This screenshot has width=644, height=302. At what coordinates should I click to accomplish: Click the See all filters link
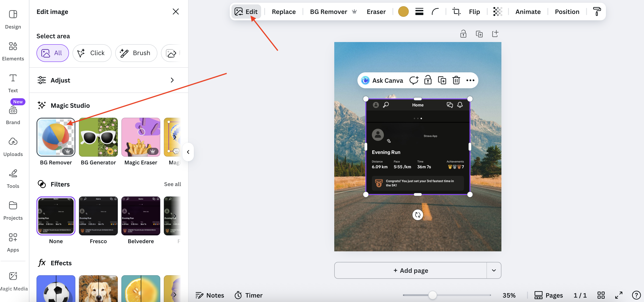pos(172,184)
